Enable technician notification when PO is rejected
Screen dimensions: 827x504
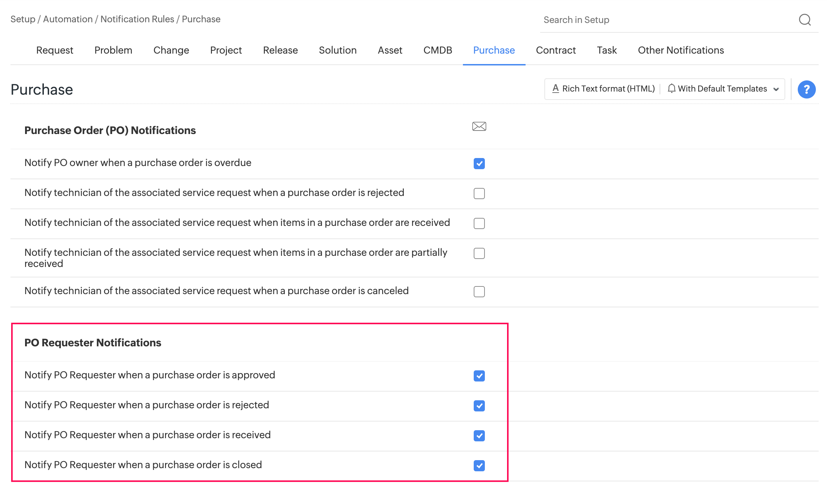click(479, 194)
